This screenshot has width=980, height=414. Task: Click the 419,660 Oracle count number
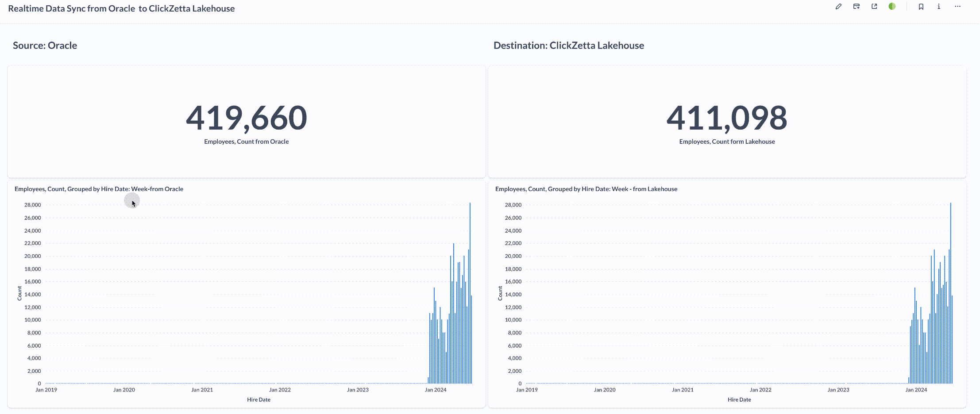(x=246, y=118)
